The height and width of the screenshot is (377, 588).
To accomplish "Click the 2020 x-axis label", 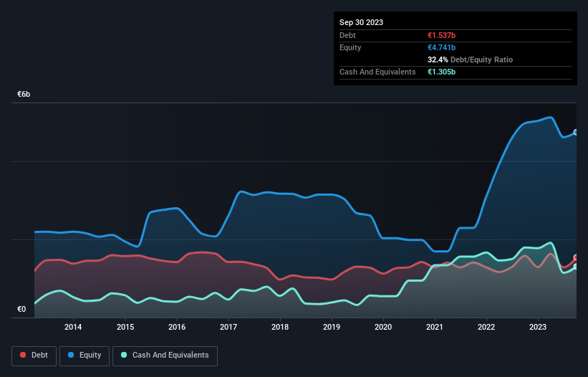I will click(383, 327).
